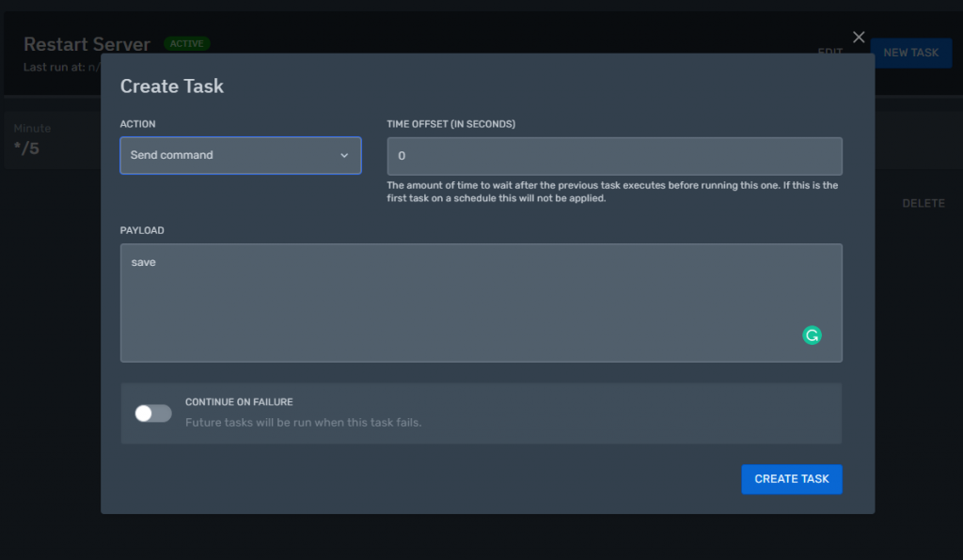The image size is (963, 560).
Task: Click the Continue on Failure label
Action: 239,402
